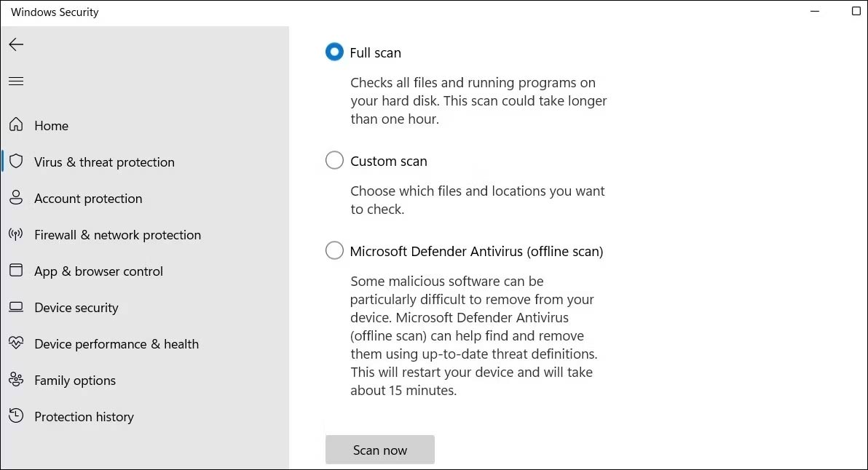Screen dimensions: 868x470
Task: Open the Protection history page
Action: click(x=84, y=416)
